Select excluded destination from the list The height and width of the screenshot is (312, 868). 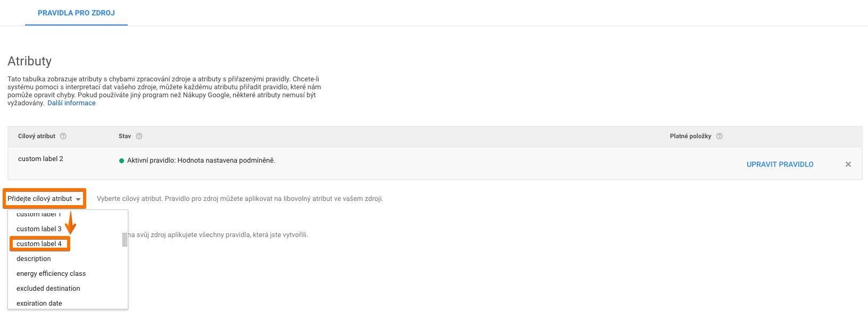pyautogui.click(x=48, y=289)
